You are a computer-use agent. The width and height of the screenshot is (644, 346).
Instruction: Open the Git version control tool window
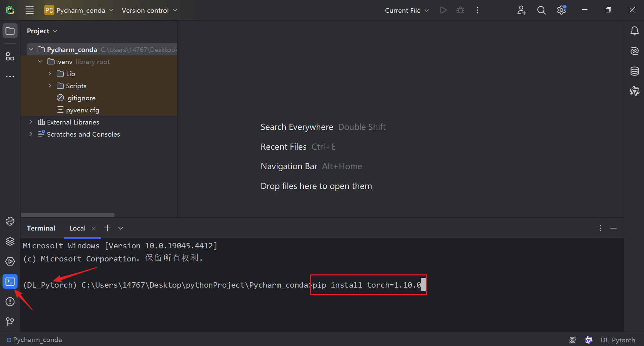(10, 322)
